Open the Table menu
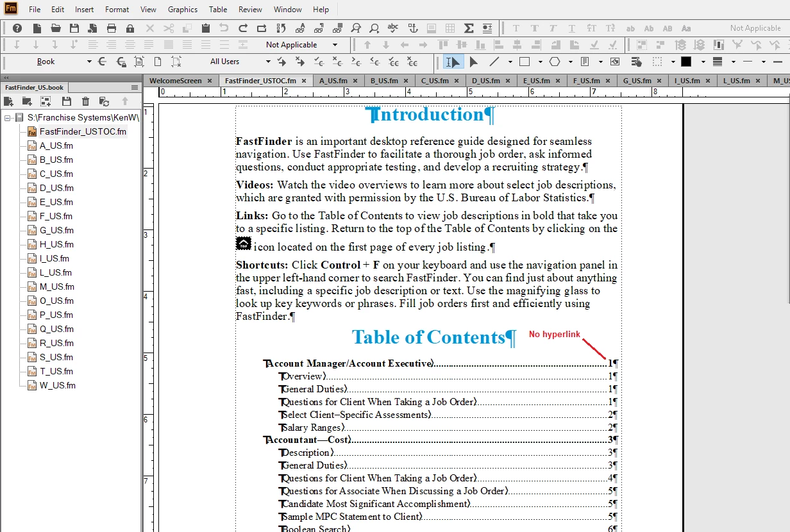Screen dimensions: 790x532 tap(218, 10)
